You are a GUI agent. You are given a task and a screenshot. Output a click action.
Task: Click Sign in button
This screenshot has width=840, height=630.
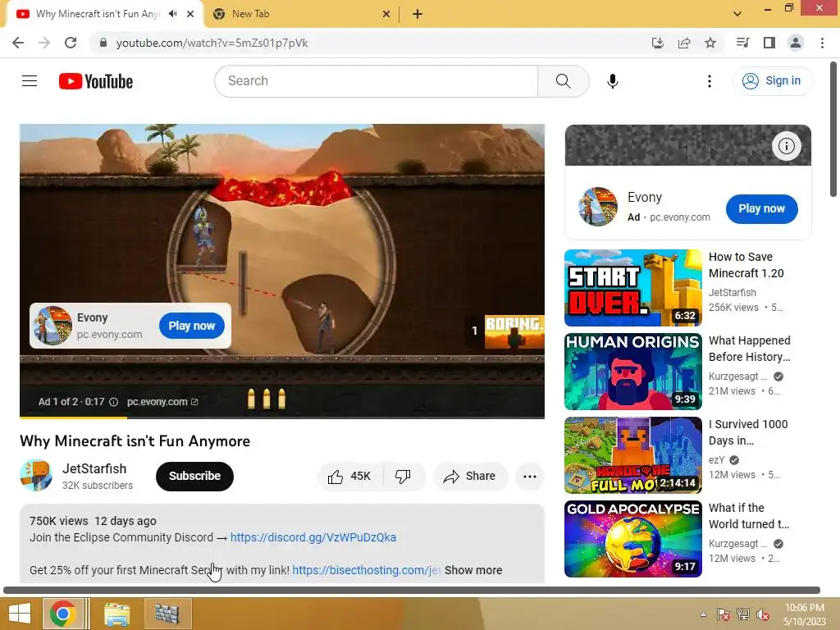click(x=772, y=81)
